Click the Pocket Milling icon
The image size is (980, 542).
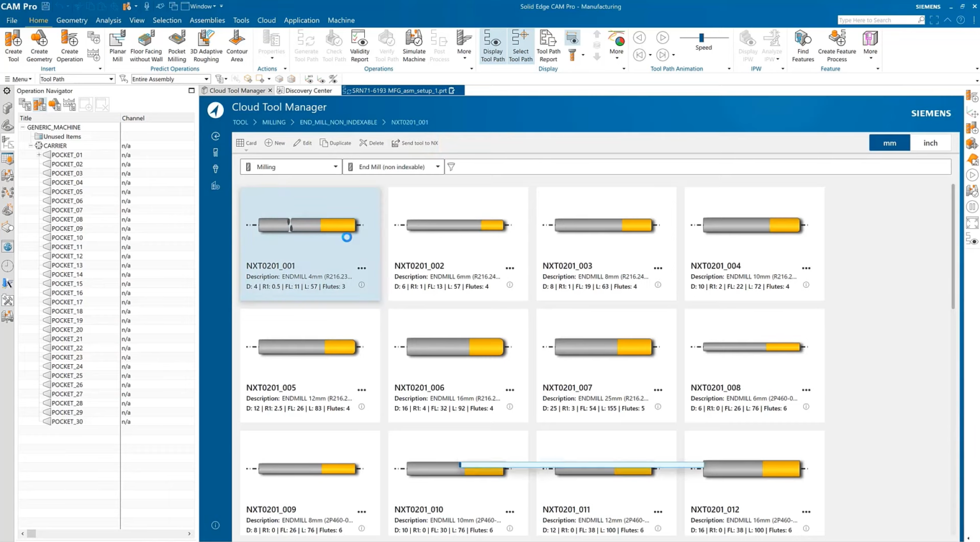177,45
